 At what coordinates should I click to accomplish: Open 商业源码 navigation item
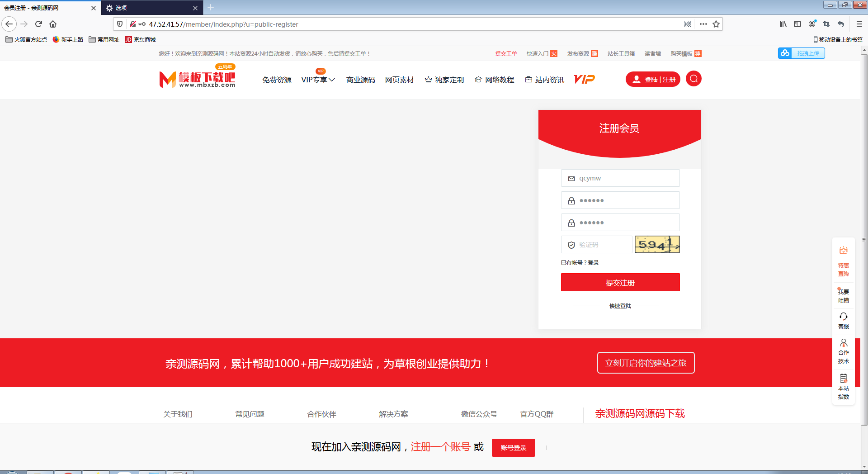[360, 80]
